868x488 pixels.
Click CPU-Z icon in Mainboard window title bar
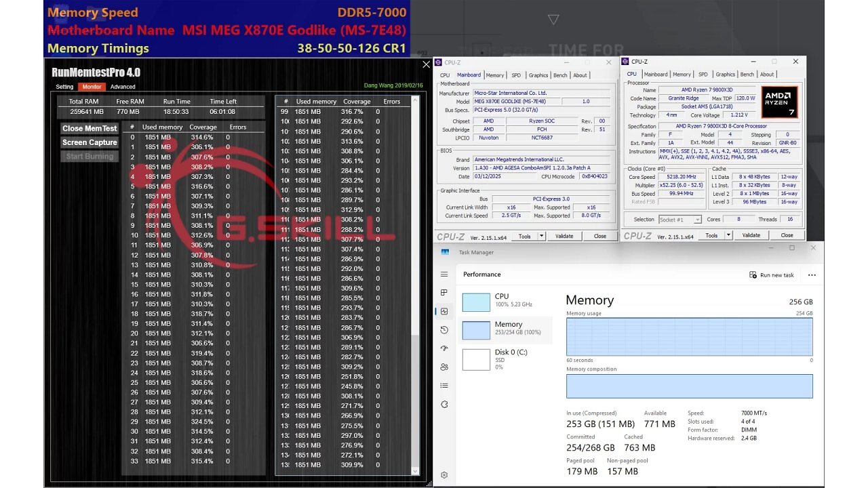pyautogui.click(x=439, y=62)
